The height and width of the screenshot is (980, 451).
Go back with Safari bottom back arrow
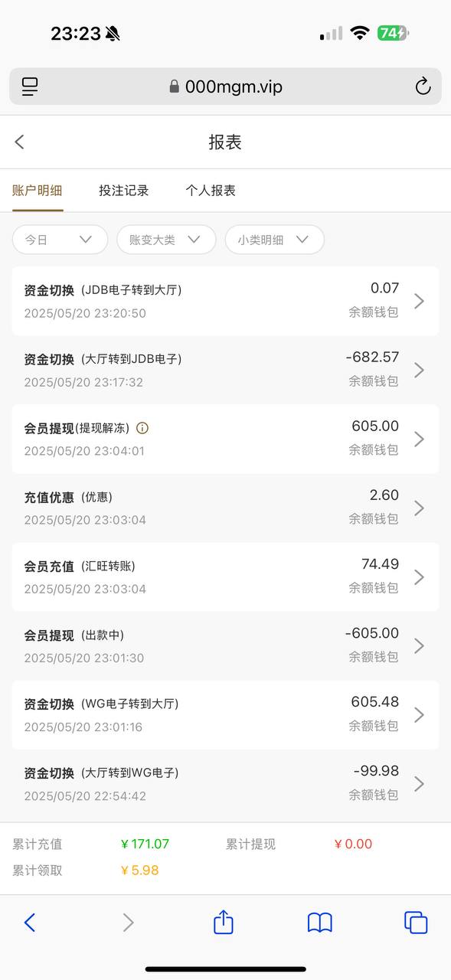click(30, 923)
